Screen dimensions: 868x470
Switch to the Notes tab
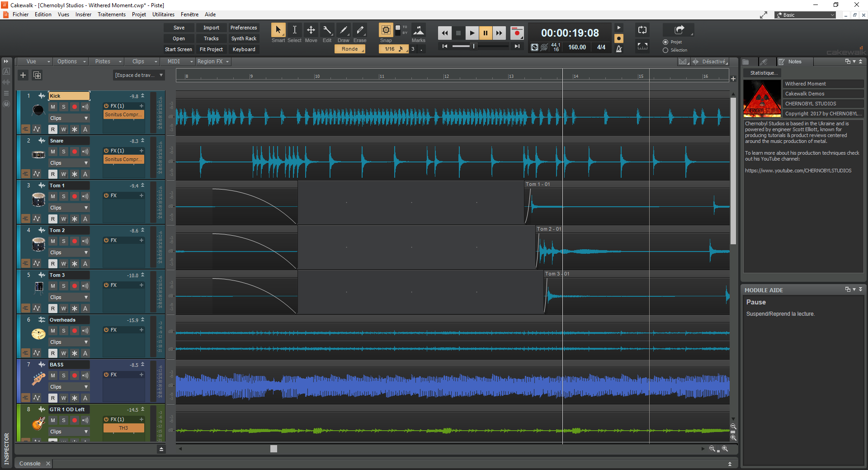click(794, 62)
